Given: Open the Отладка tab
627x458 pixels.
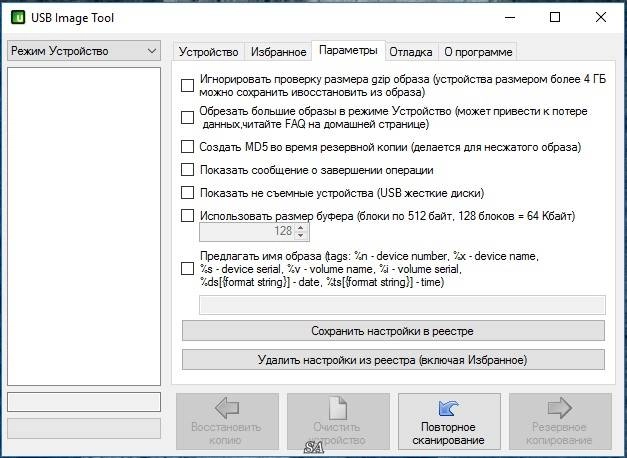Looking at the screenshot, I should click(411, 52).
